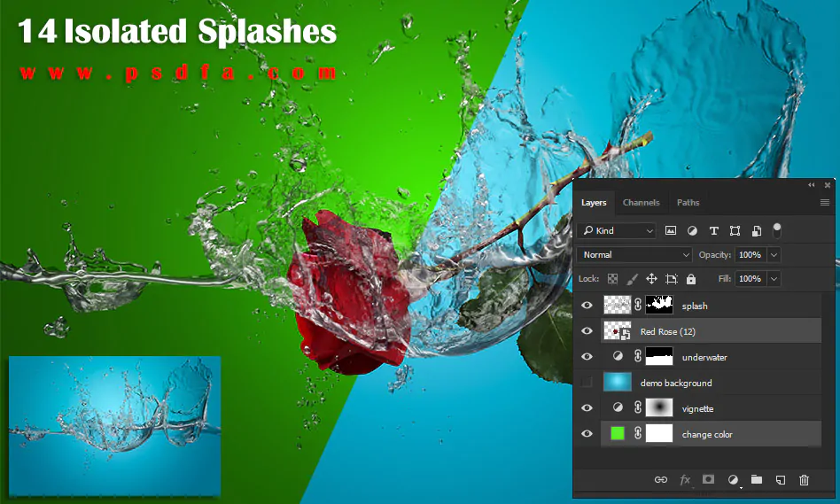Open the Opacity slider dropdown arrow
The width and height of the screenshot is (840, 504).
(774, 255)
